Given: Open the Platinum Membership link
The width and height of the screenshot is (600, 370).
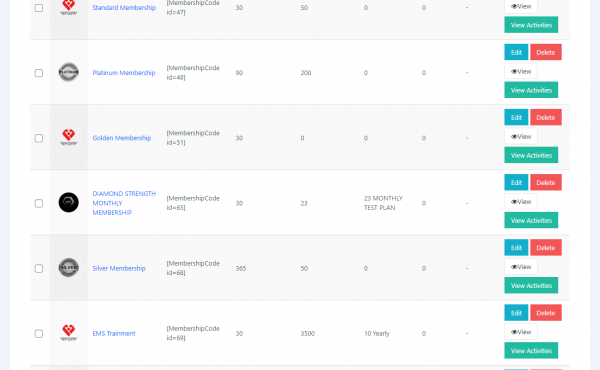Looking at the screenshot, I should click(x=124, y=73).
